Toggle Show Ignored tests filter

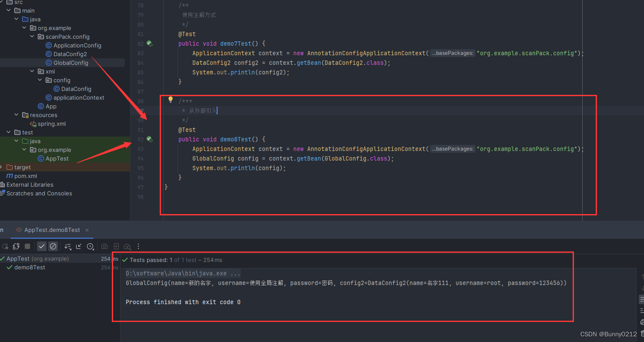point(53,246)
